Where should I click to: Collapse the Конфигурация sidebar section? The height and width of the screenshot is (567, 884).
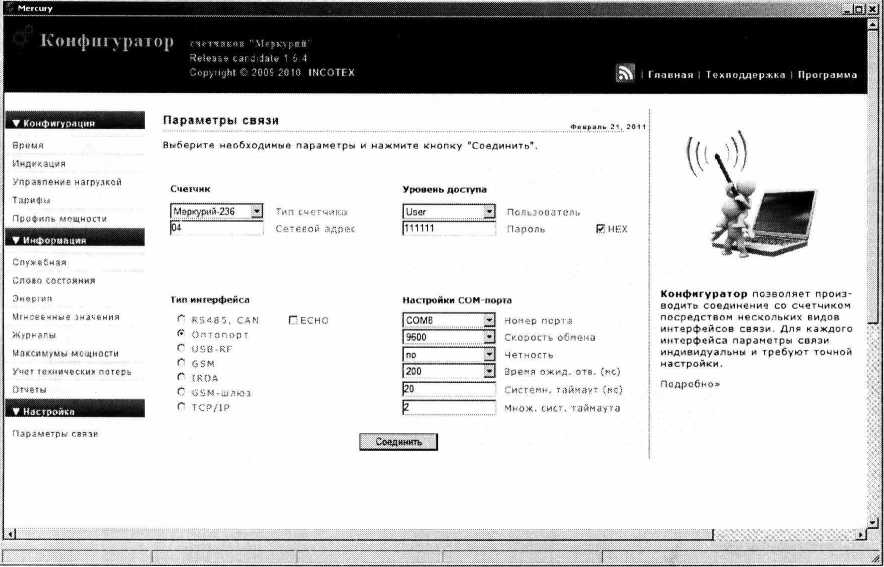point(74,122)
